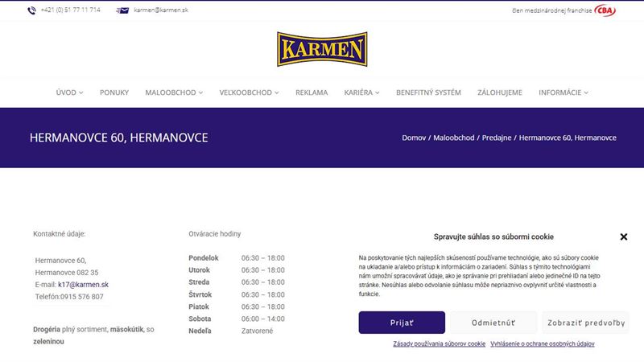The width and height of the screenshot is (644, 362).
Task: Click the +421 phone number
Action: (x=70, y=10)
